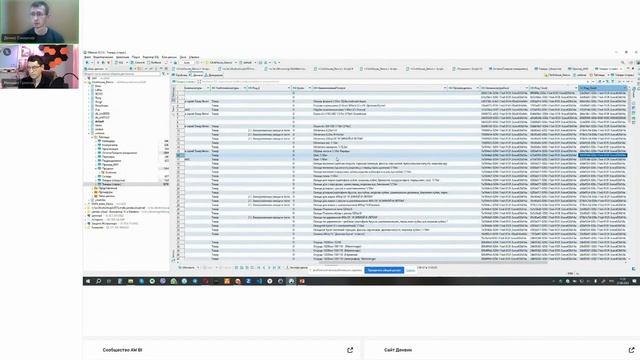Select the Календарь table in navigator
This screenshot has width=640, height=360.
[x=108, y=141]
